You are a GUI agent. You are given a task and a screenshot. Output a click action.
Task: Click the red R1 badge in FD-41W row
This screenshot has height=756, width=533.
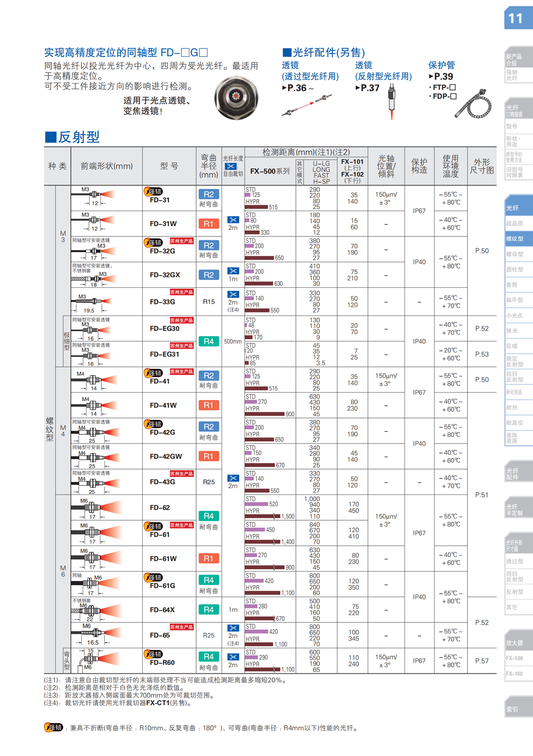[x=209, y=405]
